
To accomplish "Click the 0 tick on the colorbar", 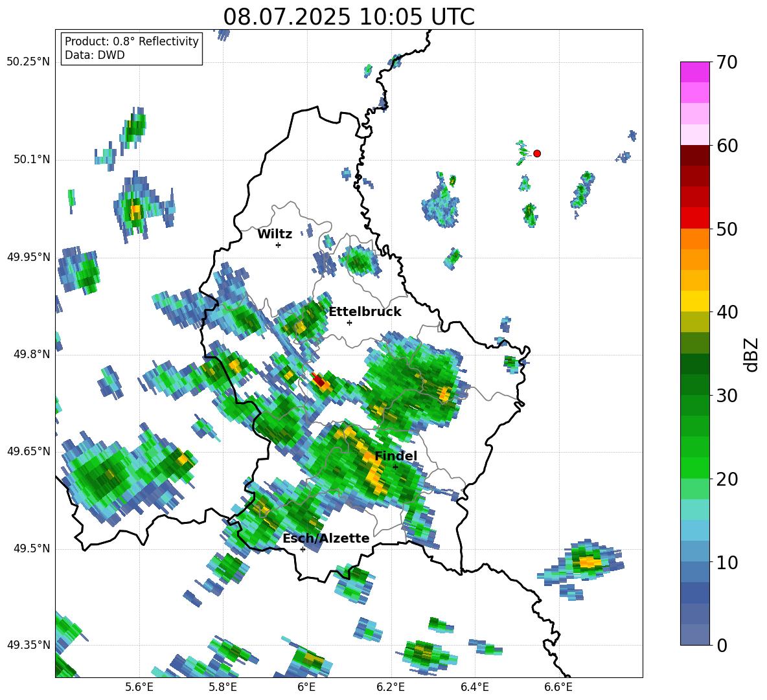I will coord(722,645).
